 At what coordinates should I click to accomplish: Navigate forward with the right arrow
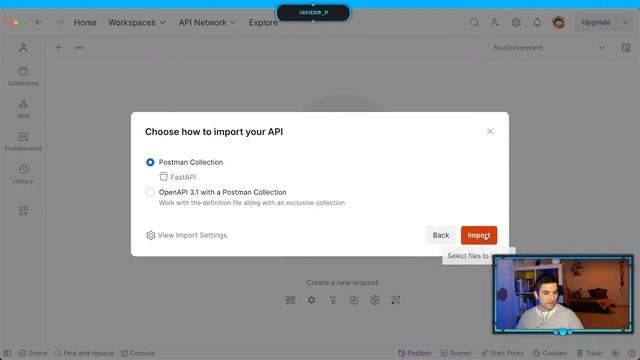pyautogui.click(x=60, y=22)
